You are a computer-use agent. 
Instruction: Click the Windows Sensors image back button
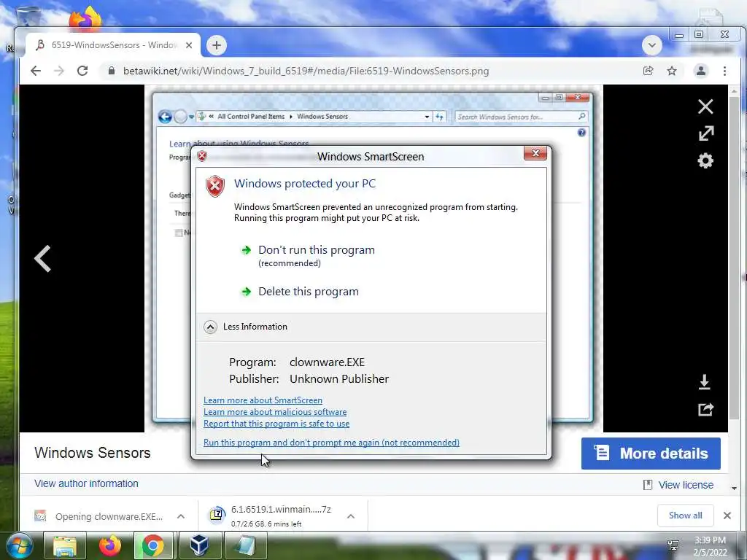click(x=165, y=117)
